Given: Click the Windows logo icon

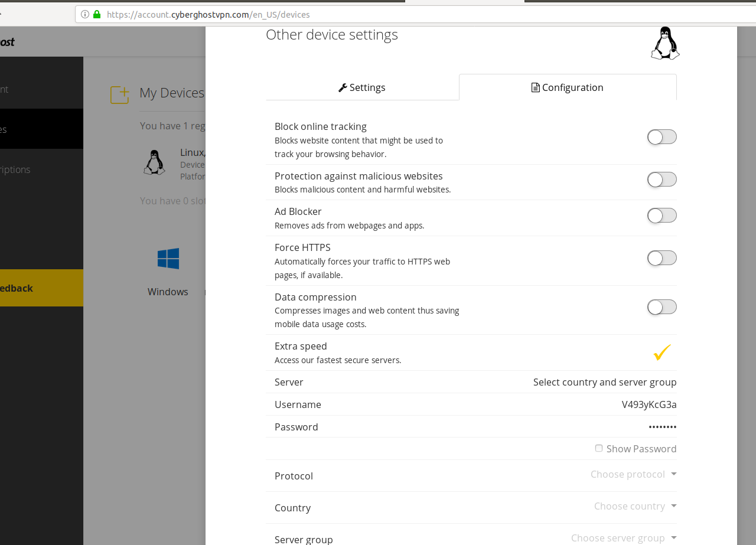Looking at the screenshot, I should tap(168, 259).
